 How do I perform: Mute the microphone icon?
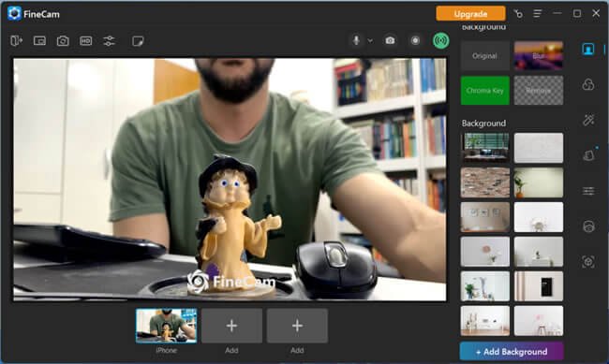click(x=356, y=40)
